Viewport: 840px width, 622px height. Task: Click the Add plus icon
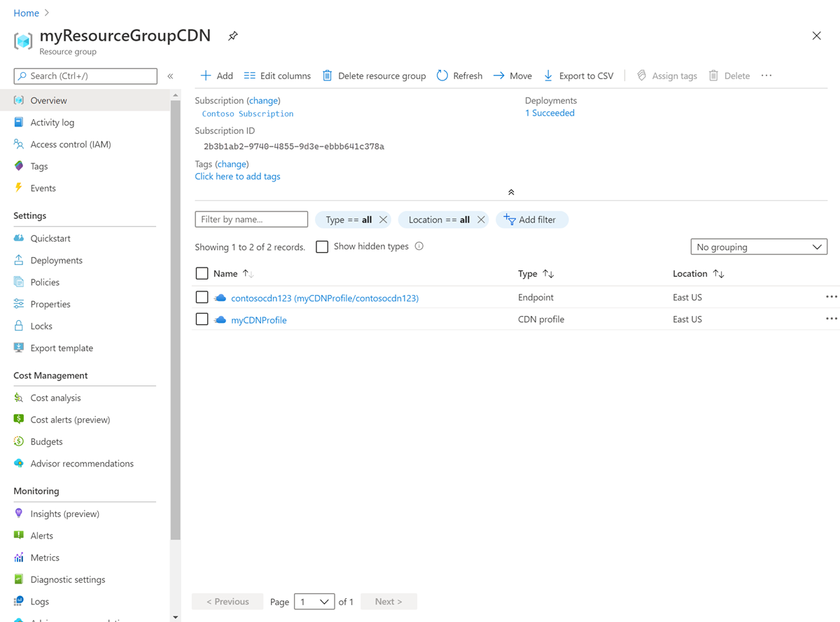206,76
